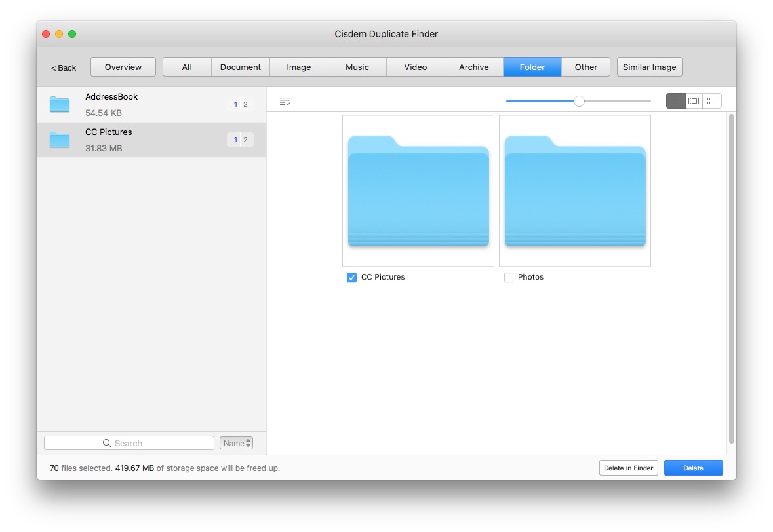Switch to the Folder tab

(532, 66)
